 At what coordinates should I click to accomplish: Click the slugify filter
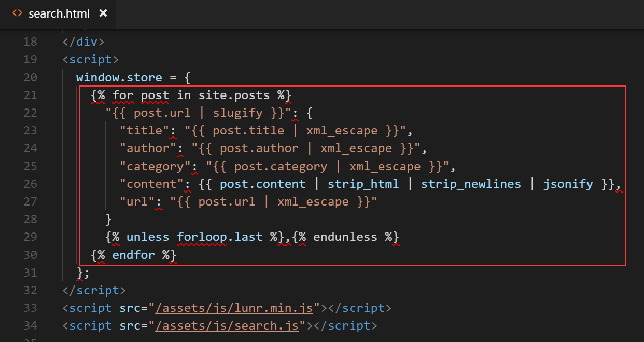pos(238,113)
